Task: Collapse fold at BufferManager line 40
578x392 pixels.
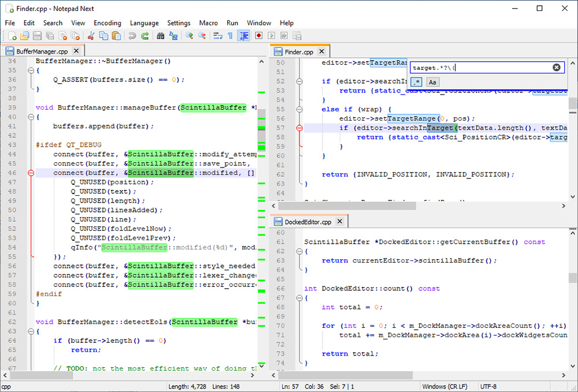Action: (31, 117)
